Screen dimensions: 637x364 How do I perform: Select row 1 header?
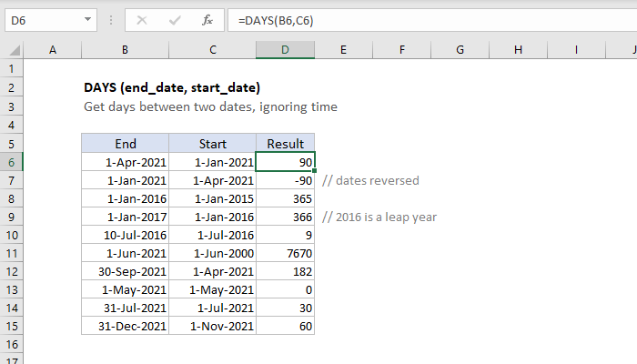click(11, 68)
